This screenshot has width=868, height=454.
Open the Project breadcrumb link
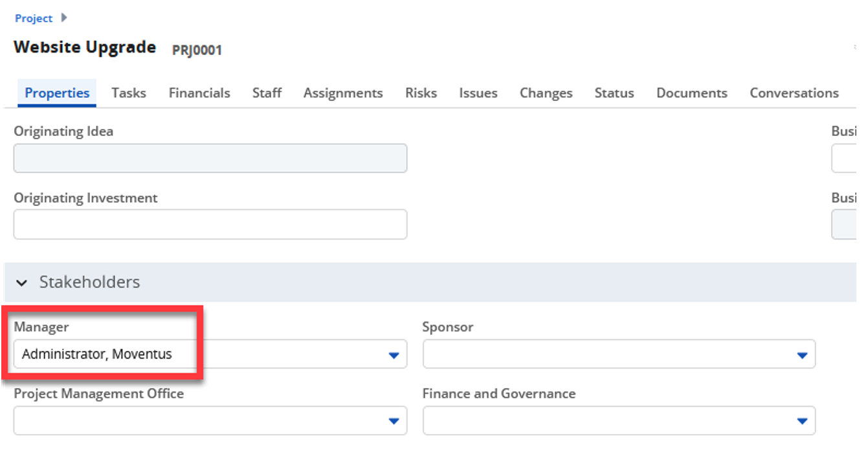(x=34, y=18)
